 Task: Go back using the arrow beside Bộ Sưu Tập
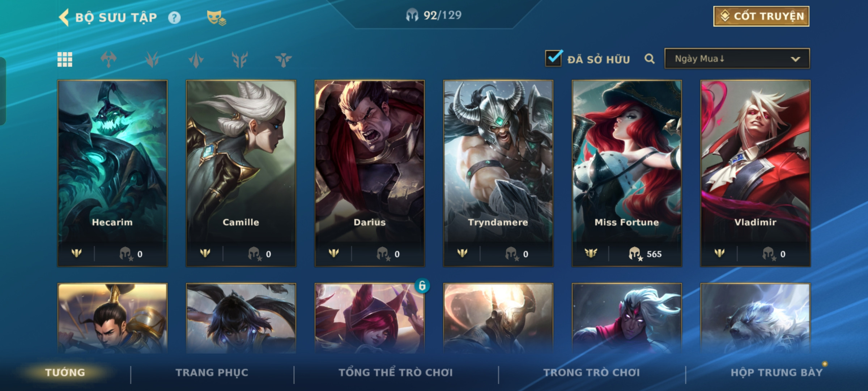click(64, 17)
